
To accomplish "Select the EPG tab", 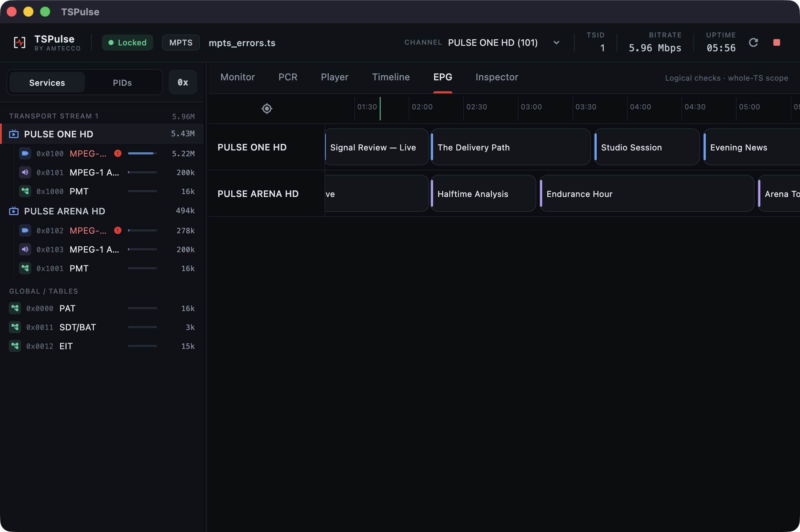I will [x=443, y=77].
